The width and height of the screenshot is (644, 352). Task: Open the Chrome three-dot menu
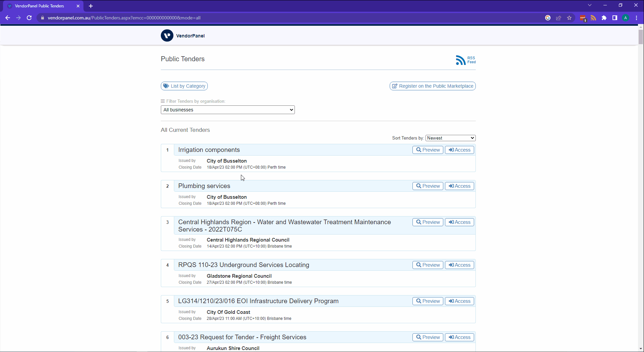coord(636,18)
